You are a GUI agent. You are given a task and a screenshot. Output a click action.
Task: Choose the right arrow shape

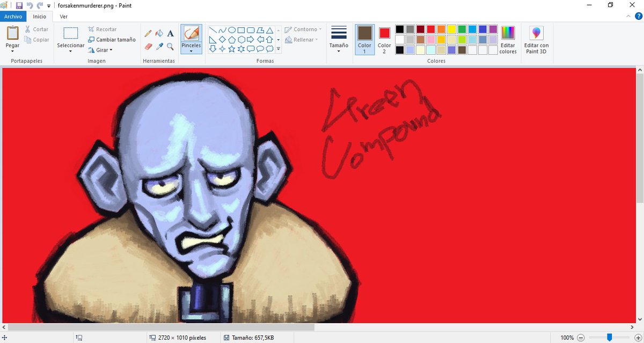[251, 40]
